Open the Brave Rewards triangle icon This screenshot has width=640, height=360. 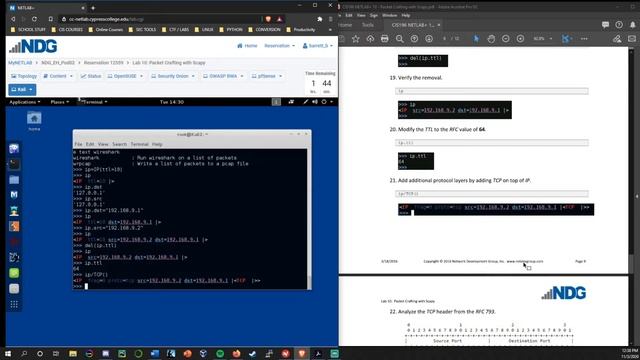coord(280,19)
